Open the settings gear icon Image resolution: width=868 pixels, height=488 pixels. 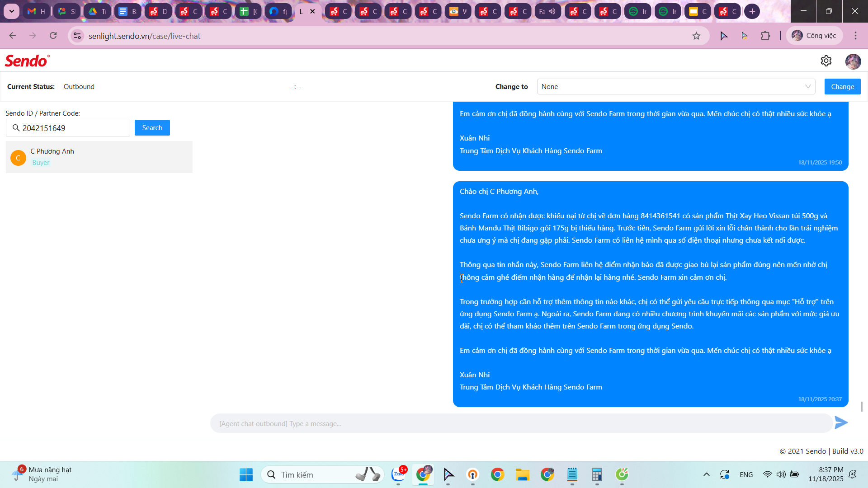tap(826, 61)
